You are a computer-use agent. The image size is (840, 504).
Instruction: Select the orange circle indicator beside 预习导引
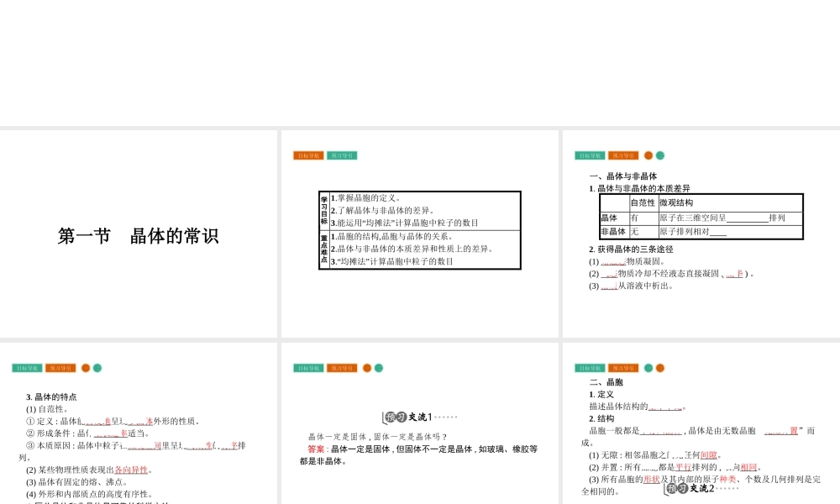(648, 155)
